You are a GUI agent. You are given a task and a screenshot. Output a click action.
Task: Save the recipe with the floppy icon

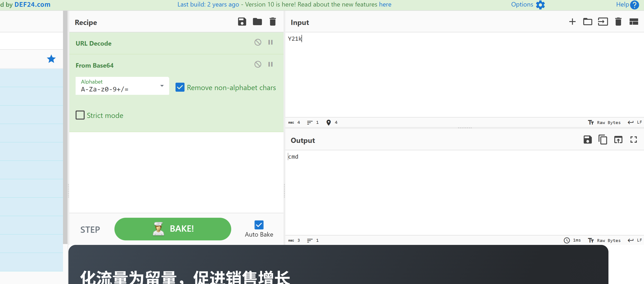[x=242, y=22]
